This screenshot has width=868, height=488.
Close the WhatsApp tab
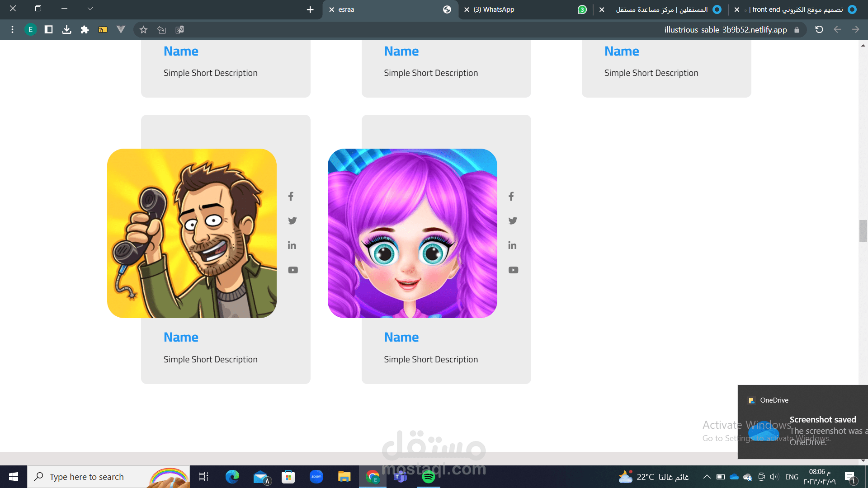click(x=467, y=9)
